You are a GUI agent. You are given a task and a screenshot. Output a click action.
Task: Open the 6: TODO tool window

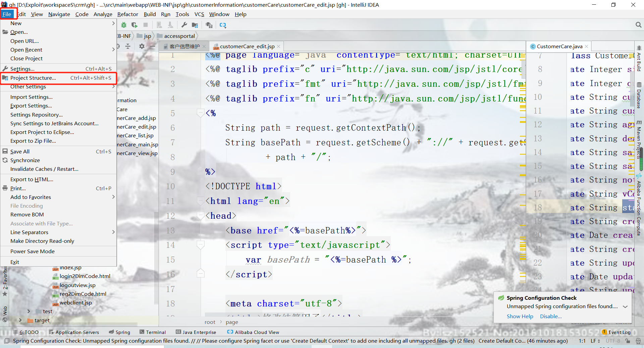[26, 332]
